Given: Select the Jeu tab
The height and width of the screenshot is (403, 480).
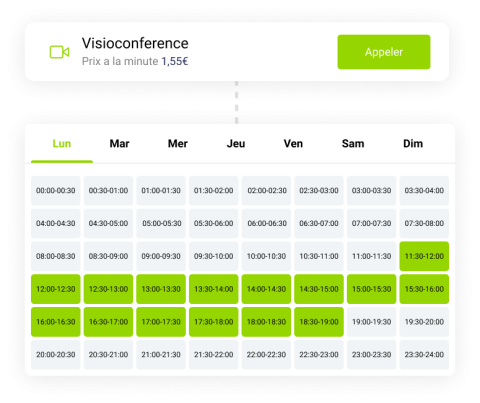Looking at the screenshot, I should coord(236,144).
